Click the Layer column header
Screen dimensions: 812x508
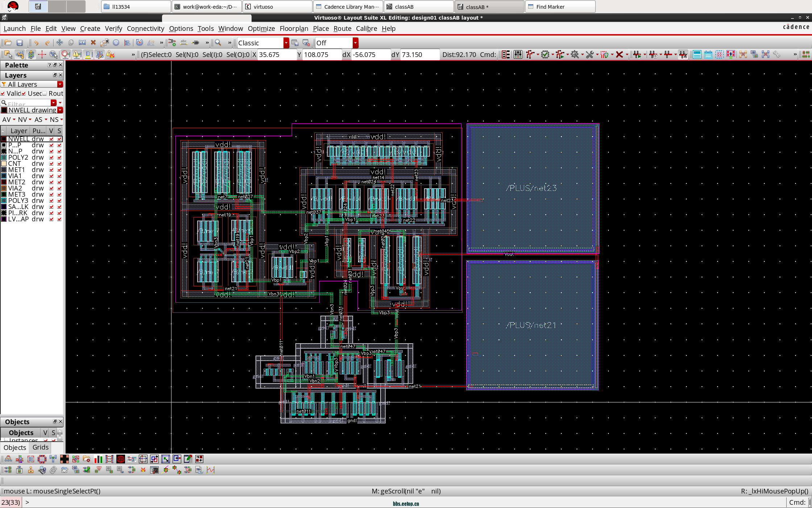click(18, 131)
